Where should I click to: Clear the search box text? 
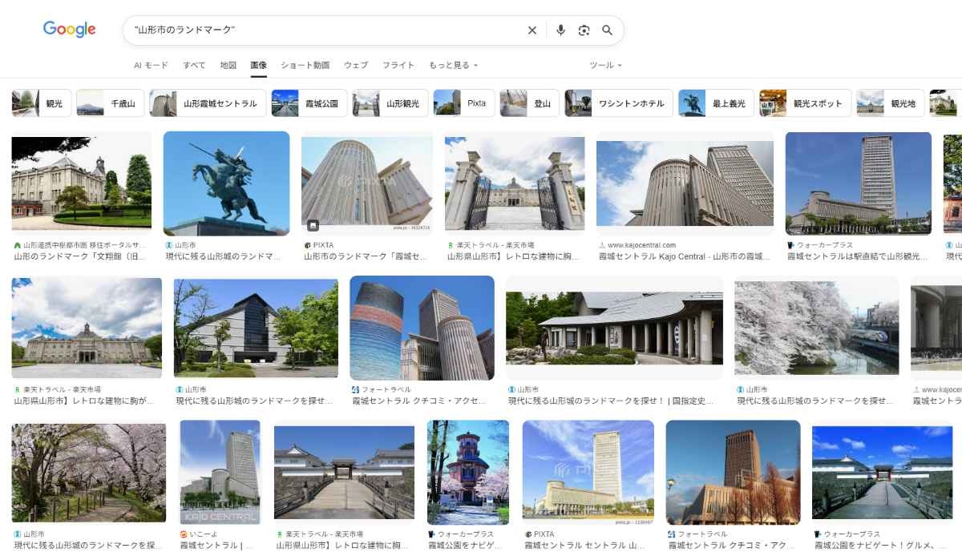point(532,30)
